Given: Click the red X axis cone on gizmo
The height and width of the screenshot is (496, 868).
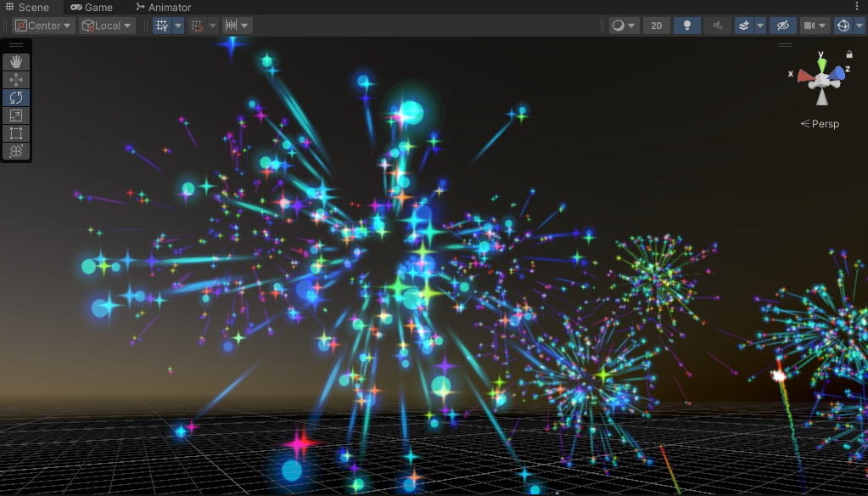Looking at the screenshot, I should pos(805,76).
